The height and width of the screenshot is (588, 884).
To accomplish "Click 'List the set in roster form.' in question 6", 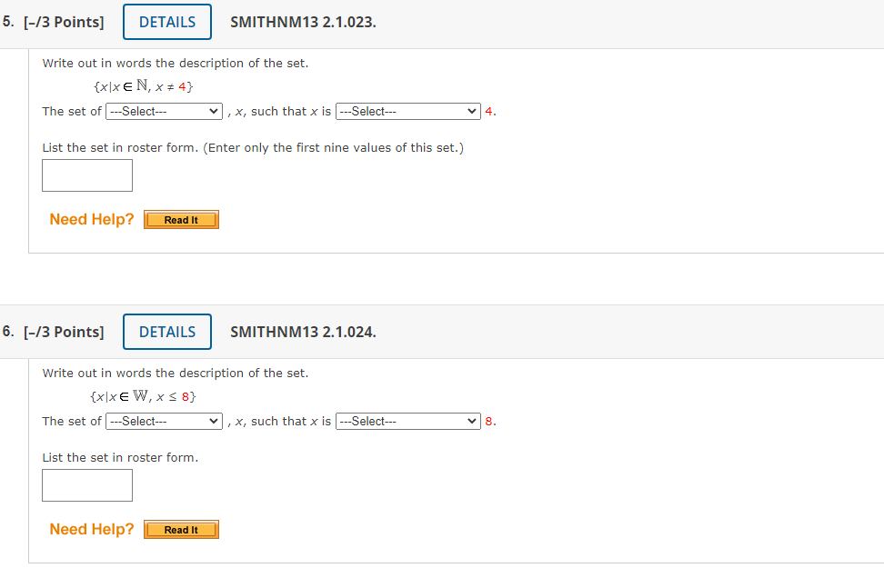I will [120, 457].
